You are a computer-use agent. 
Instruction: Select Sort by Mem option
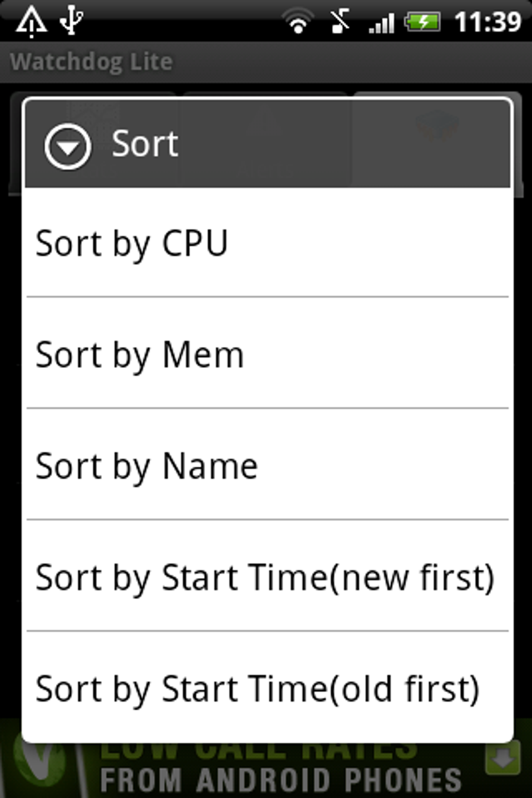point(267,355)
